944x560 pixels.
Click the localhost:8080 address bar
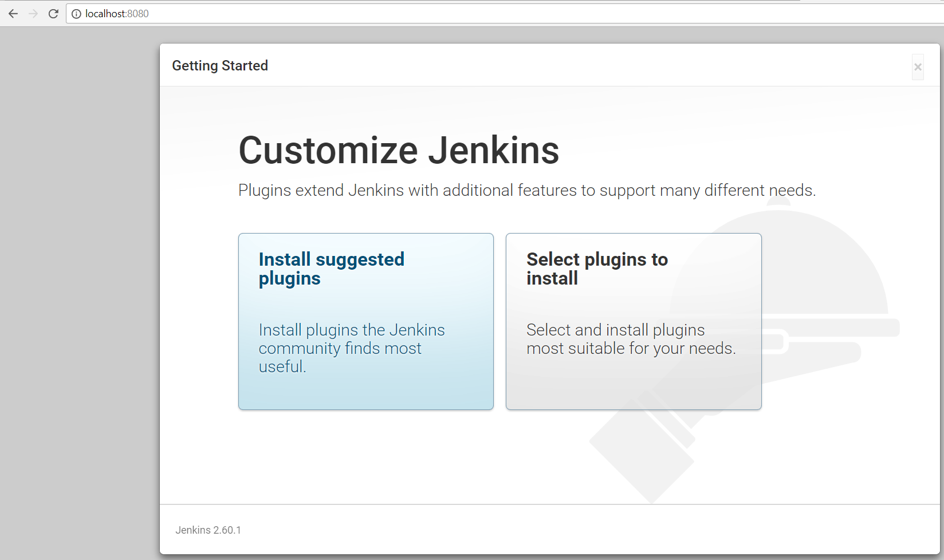(x=504, y=14)
